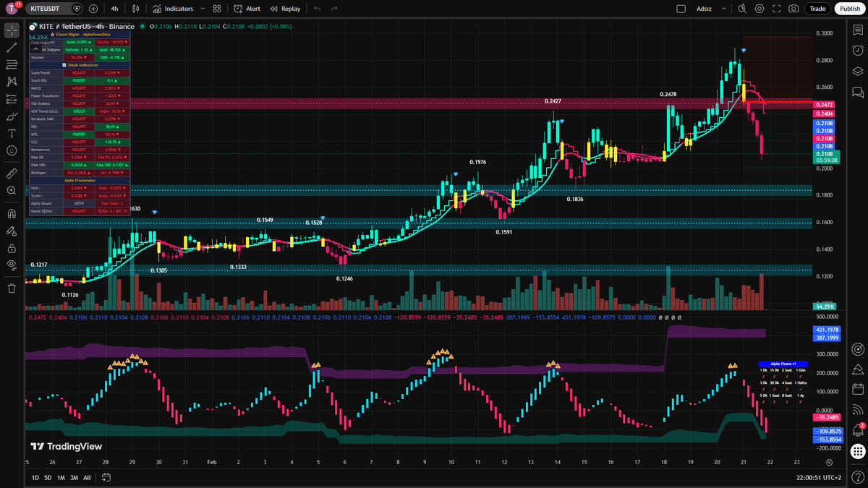Open the object tree layers panel
Image resolution: width=868 pixels, height=488 pixels.
[858, 72]
